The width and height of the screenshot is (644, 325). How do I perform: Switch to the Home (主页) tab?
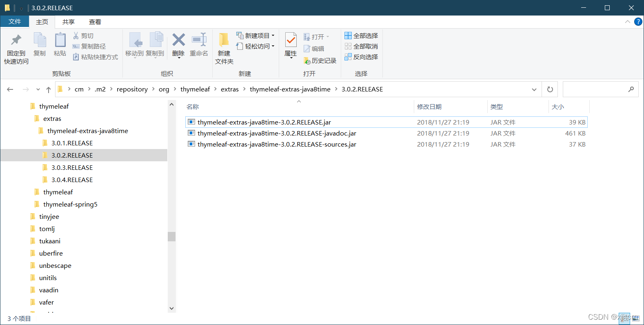[x=42, y=22]
